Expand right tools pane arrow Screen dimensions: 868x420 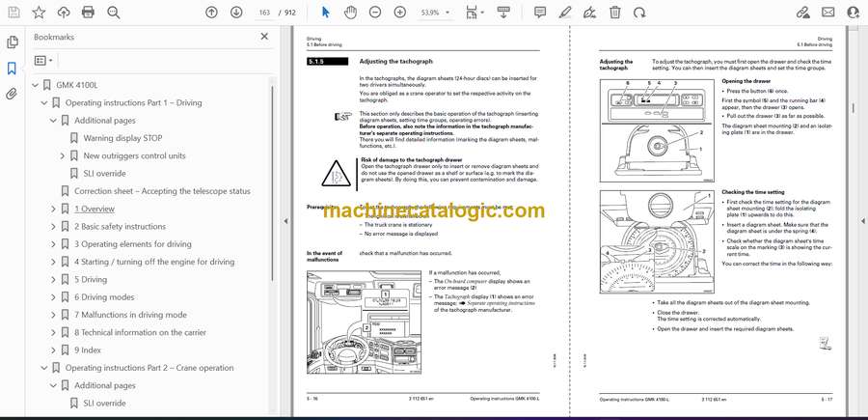pyautogui.click(x=862, y=221)
